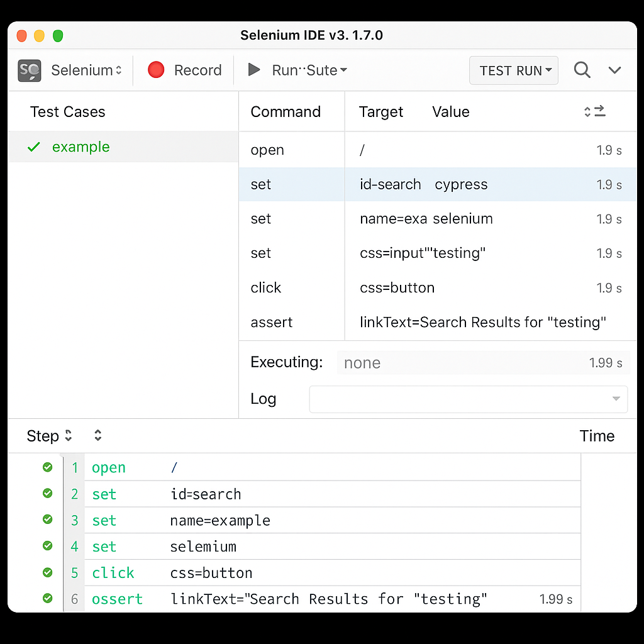Start recording with the red Record icon
644x644 pixels.
(156, 70)
